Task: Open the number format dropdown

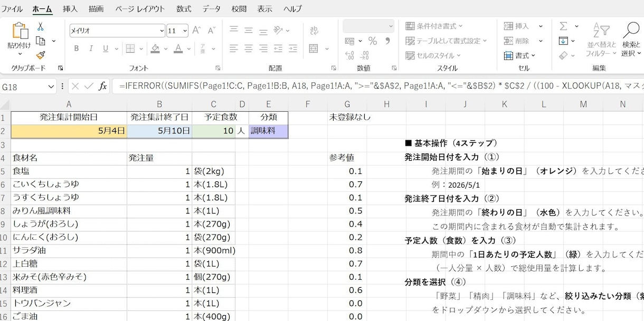Action: click(x=391, y=26)
